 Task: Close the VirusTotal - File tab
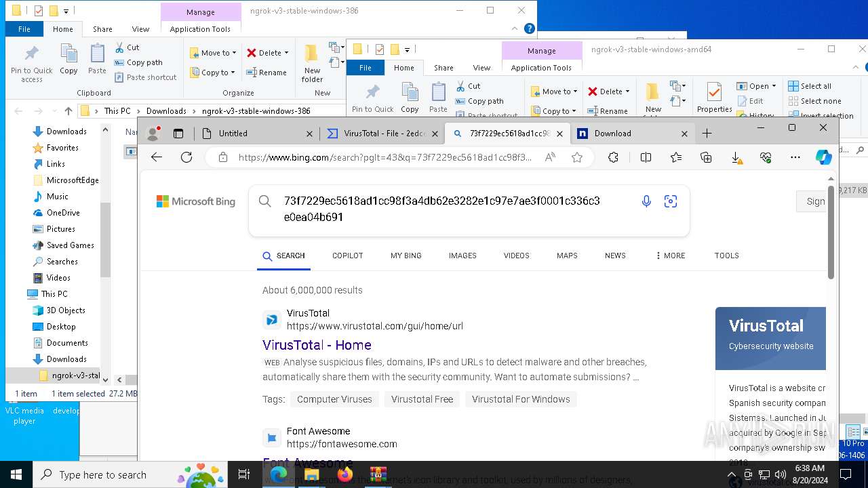pos(435,134)
